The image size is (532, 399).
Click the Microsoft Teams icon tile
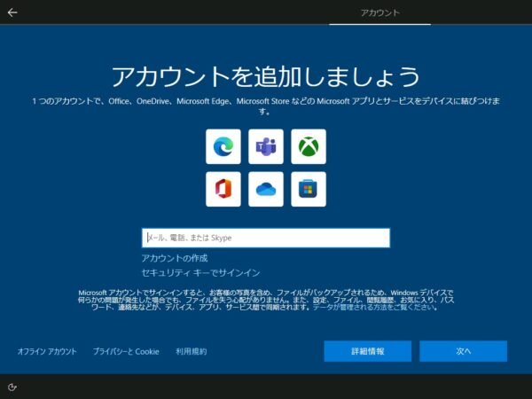pyautogui.click(x=266, y=146)
